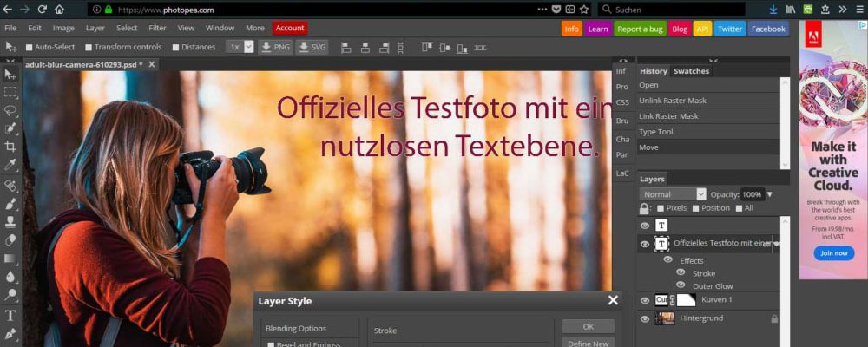Click the distribute vertically icon
This screenshot has width=868, height=347.
(400, 48)
